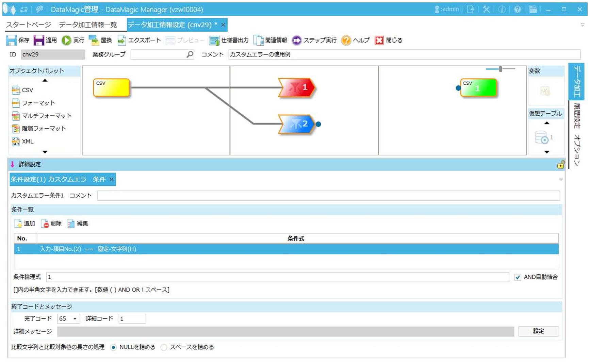Toggle the AND自動結合 checkbox
This screenshot has height=364, width=590.
(518, 277)
